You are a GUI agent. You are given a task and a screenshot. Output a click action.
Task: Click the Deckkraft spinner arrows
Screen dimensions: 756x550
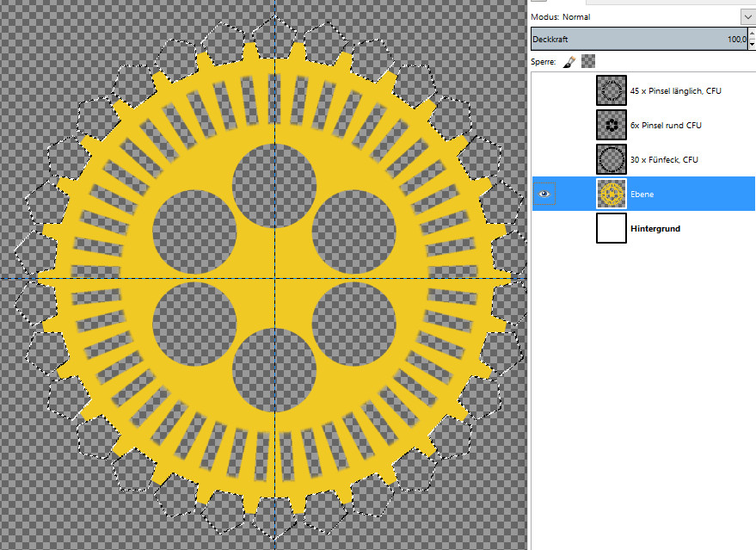point(752,39)
